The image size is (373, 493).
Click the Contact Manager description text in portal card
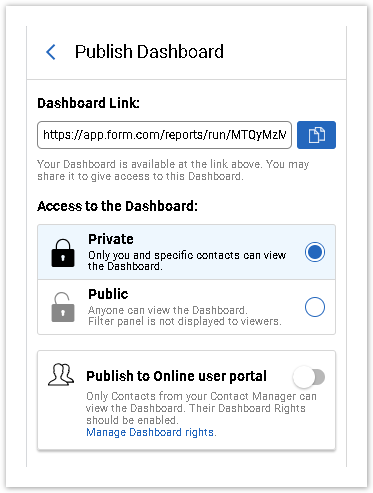(201, 408)
